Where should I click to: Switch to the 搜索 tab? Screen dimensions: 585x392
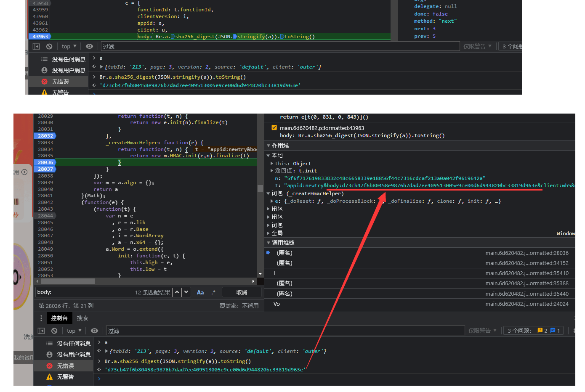(x=82, y=318)
